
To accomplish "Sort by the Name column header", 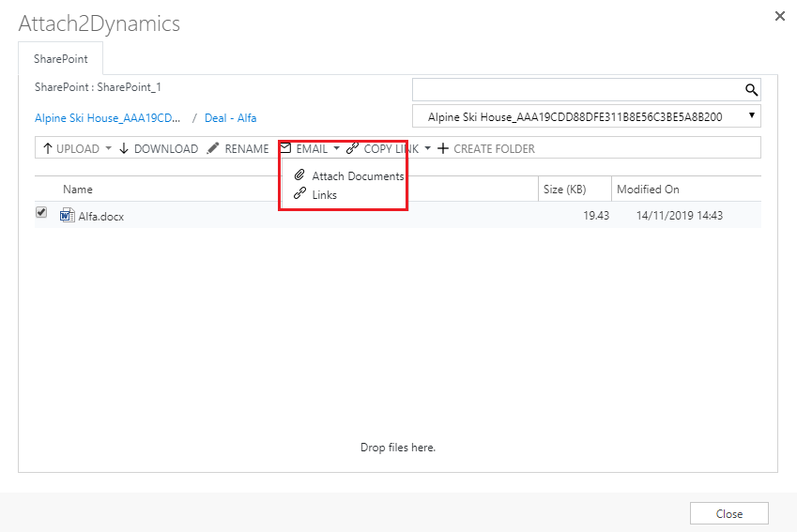I will [x=78, y=189].
